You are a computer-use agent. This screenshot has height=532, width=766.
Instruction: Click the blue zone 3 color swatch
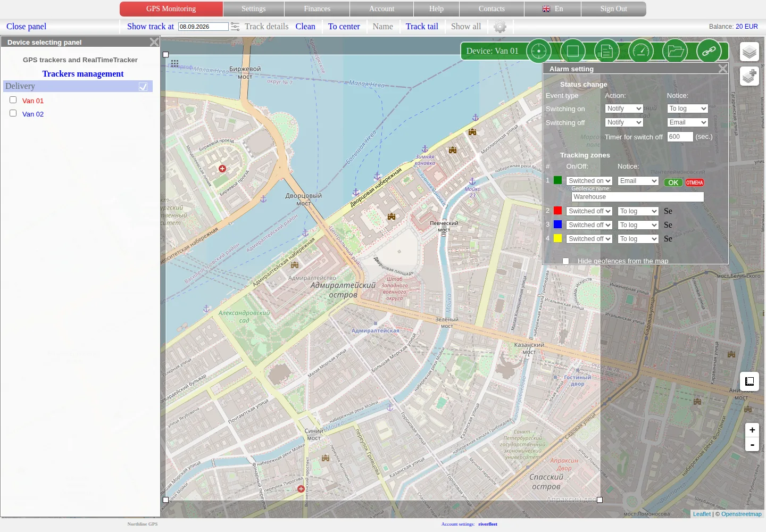tap(557, 225)
